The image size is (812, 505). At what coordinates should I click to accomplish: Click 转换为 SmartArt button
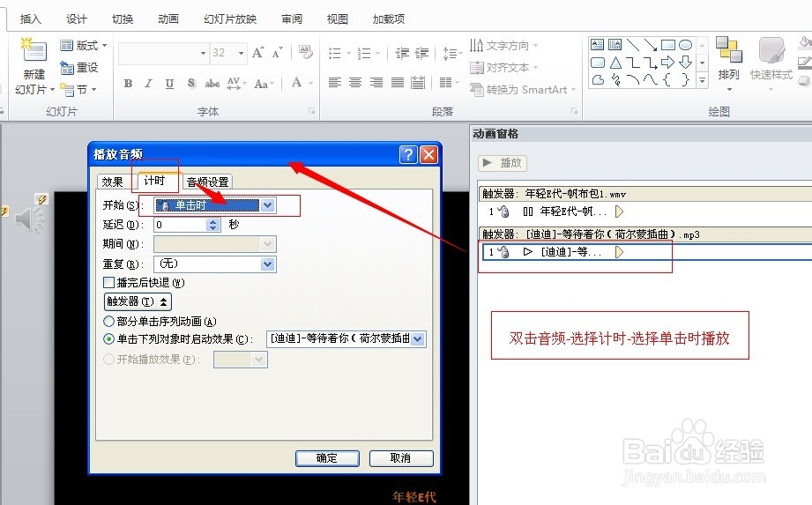(523, 90)
